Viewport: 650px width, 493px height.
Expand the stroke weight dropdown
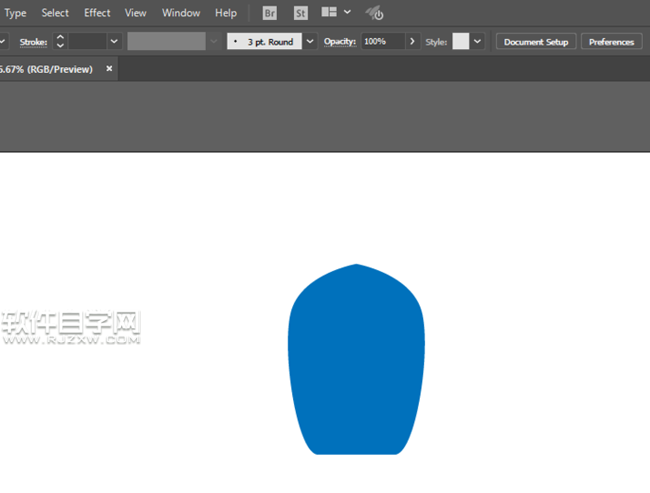pos(113,42)
